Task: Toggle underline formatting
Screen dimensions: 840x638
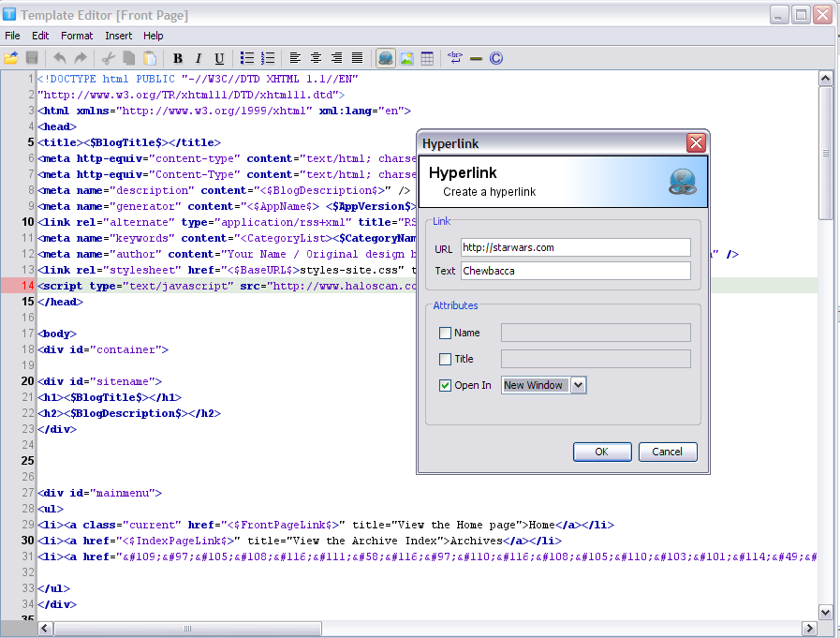Action: click(x=219, y=58)
